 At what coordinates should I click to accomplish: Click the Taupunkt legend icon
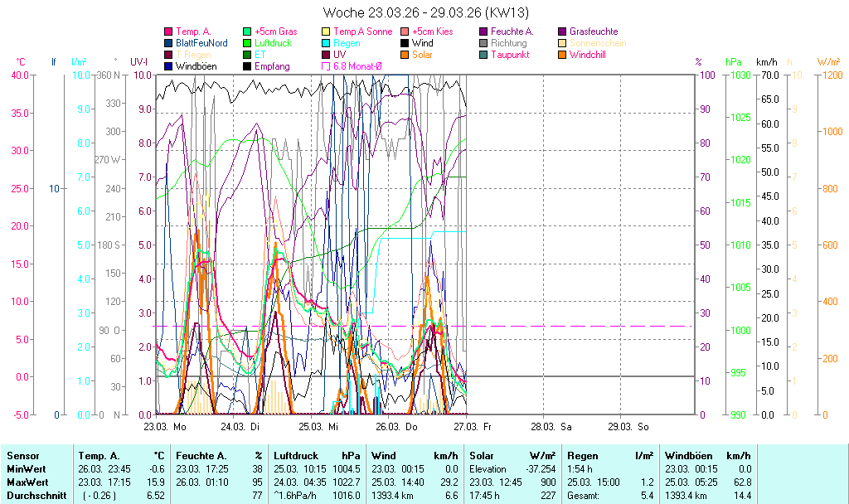[483, 55]
